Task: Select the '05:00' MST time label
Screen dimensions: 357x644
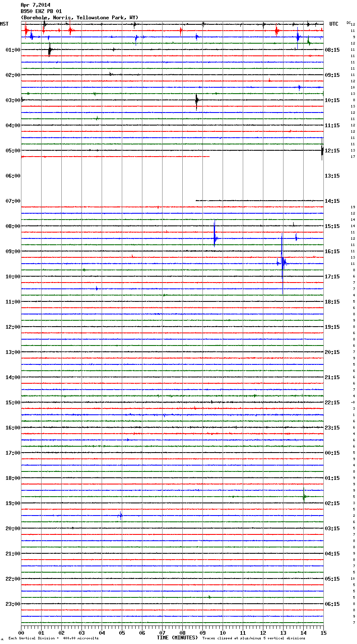Action: pos(13,151)
